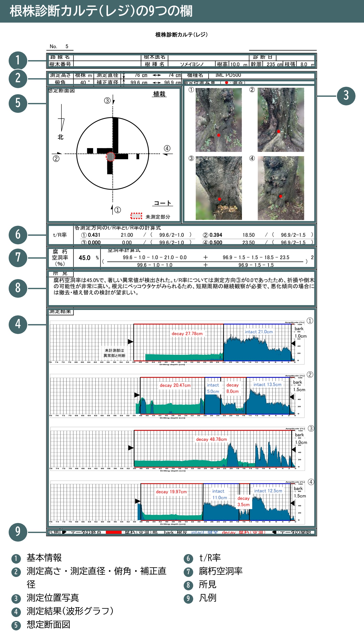The width and height of the screenshot is (364, 643).
Task: Open measurement position photo ①
Action: click(x=218, y=120)
